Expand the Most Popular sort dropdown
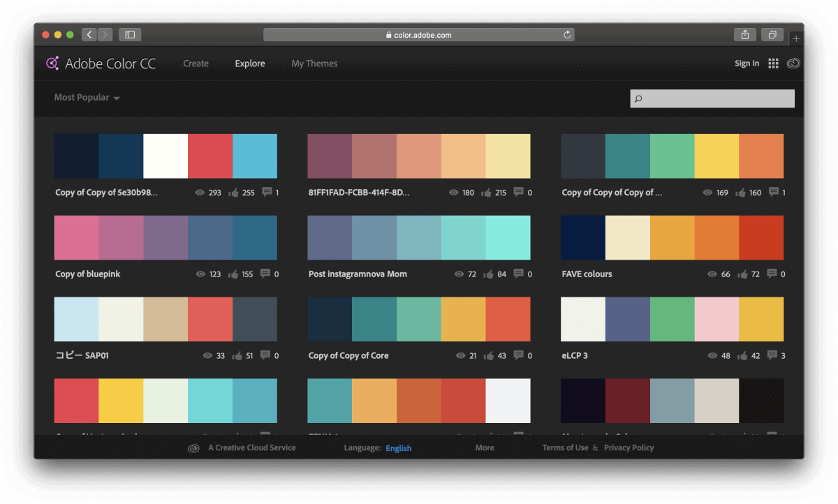 pyautogui.click(x=87, y=98)
